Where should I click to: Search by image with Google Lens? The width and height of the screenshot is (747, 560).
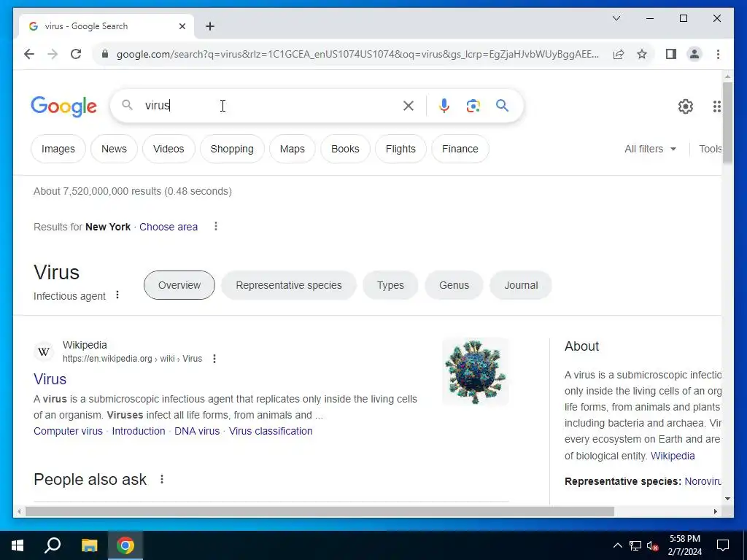pos(473,106)
